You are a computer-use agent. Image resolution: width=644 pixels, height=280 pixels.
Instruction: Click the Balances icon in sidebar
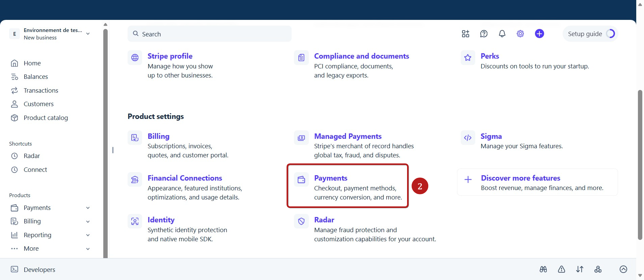click(x=15, y=77)
